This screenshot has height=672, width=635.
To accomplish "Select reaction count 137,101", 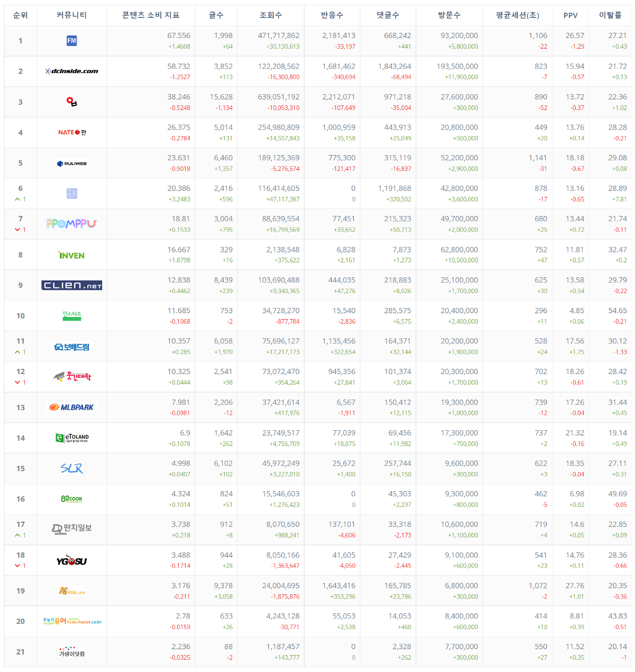I will tap(342, 524).
